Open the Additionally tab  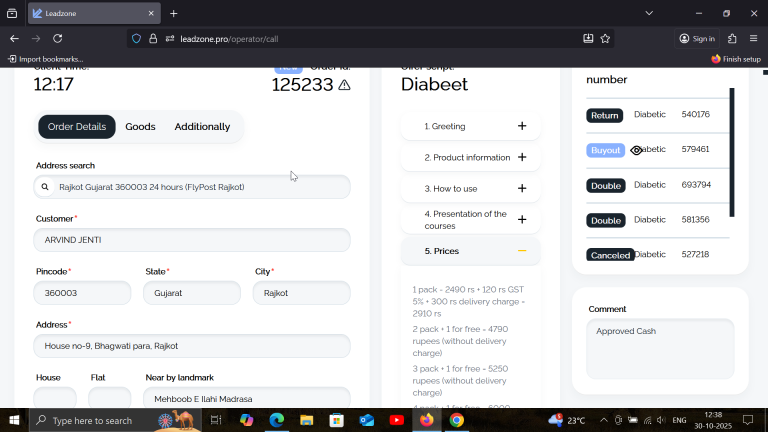pos(202,127)
